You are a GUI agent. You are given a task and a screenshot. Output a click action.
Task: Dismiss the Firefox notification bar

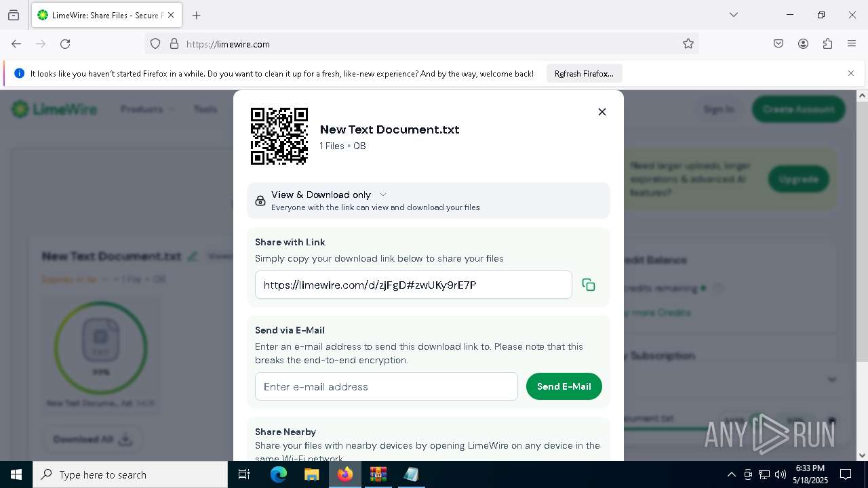851,73
